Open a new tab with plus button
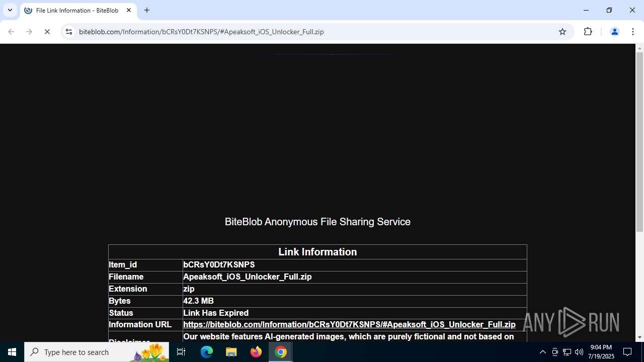The height and width of the screenshot is (362, 644). tap(147, 10)
